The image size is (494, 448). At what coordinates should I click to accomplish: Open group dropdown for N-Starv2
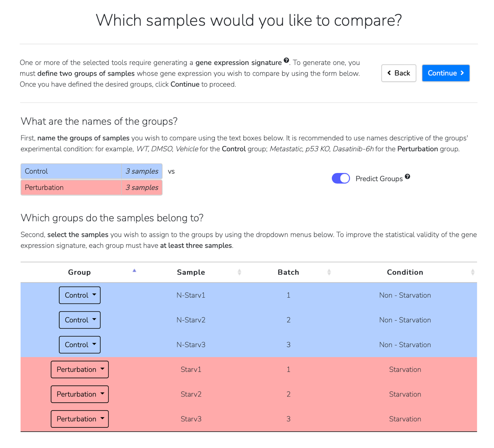80,320
